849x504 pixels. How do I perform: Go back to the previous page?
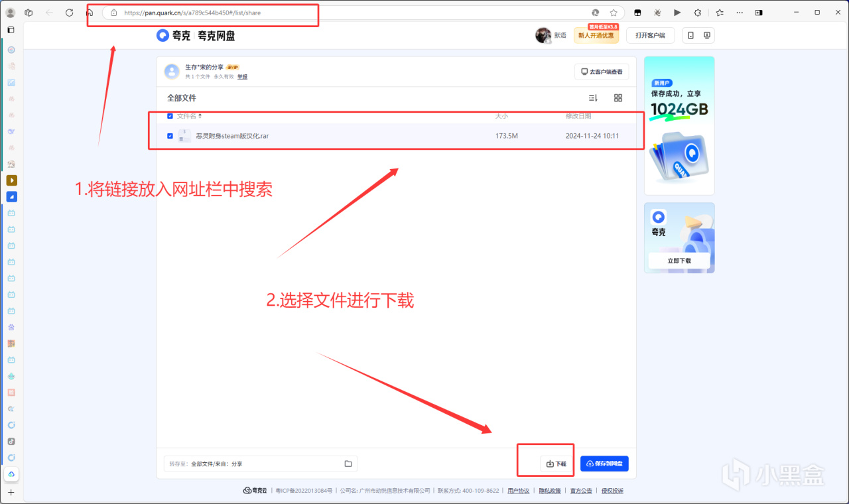[49, 13]
